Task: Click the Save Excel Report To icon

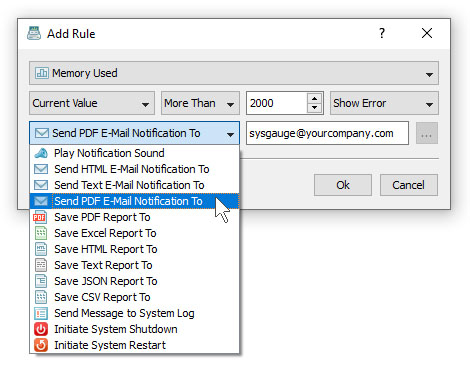Action: point(41,233)
